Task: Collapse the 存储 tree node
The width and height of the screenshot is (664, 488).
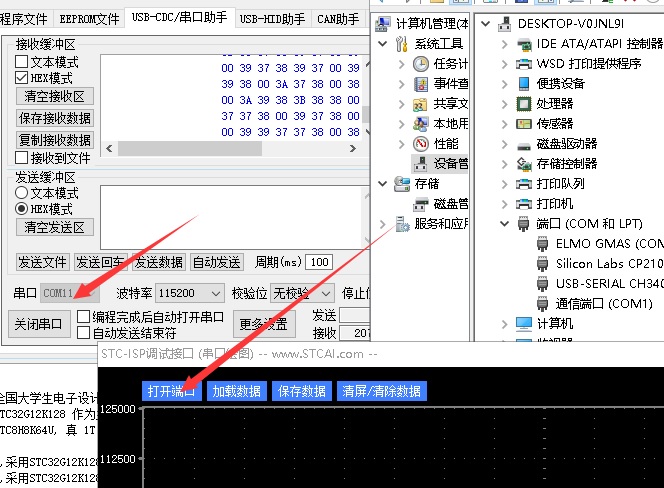Action: [x=382, y=184]
